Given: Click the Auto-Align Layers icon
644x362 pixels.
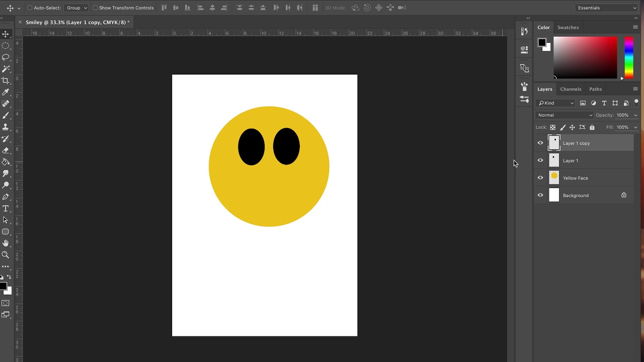Looking at the screenshot, I should (x=315, y=8).
